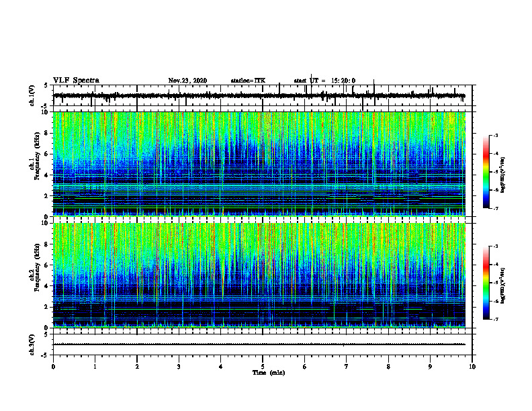Click tick label "4" on the Time axis
The width and height of the screenshot is (532, 411).
(x=221, y=367)
